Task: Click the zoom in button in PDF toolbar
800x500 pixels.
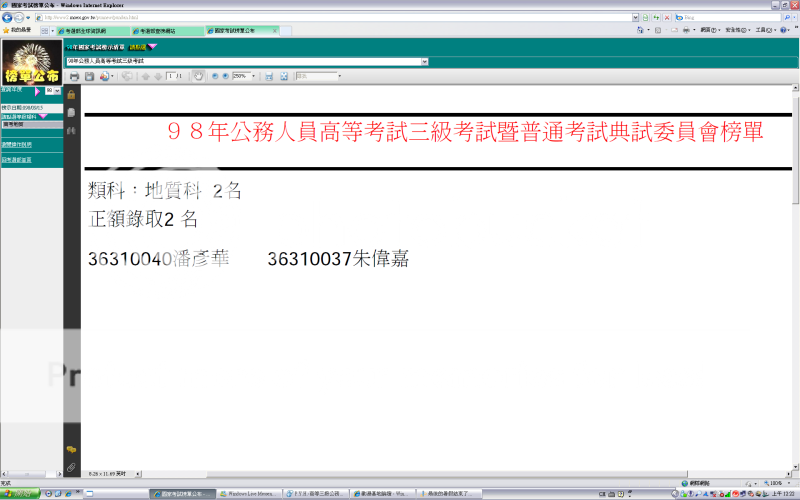Action: click(225, 76)
